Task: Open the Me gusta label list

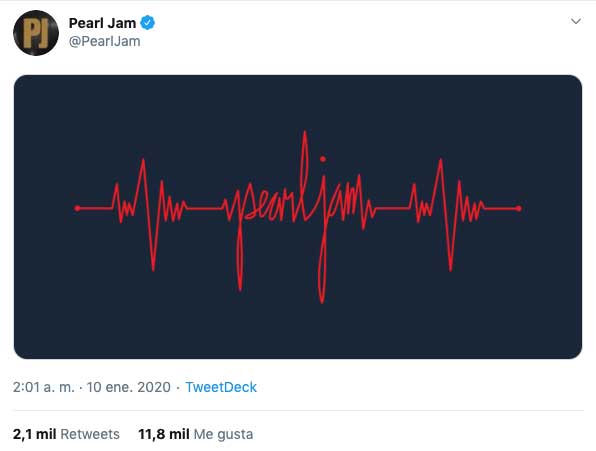Action: pyautogui.click(x=224, y=434)
